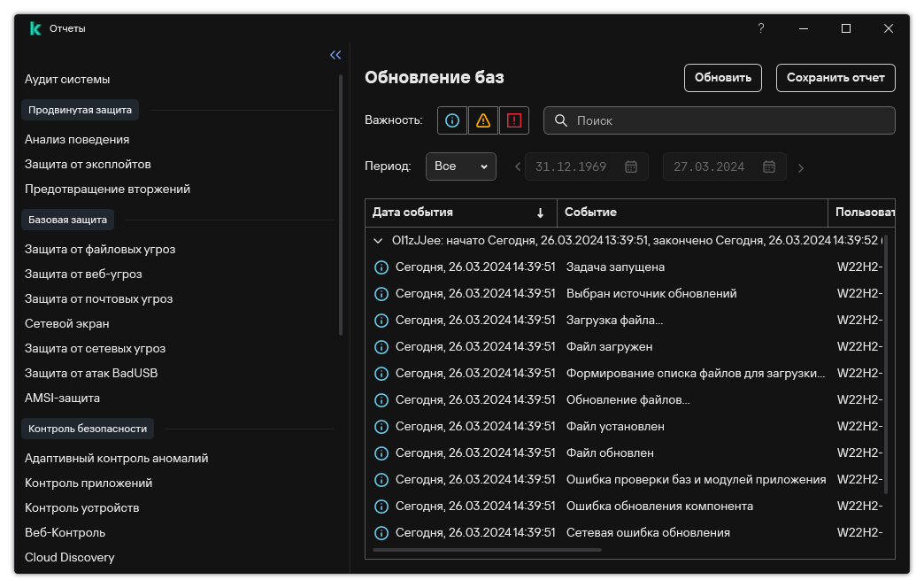Collapse the OI1zJJee task group row
The image size is (924, 588).
coord(380,240)
